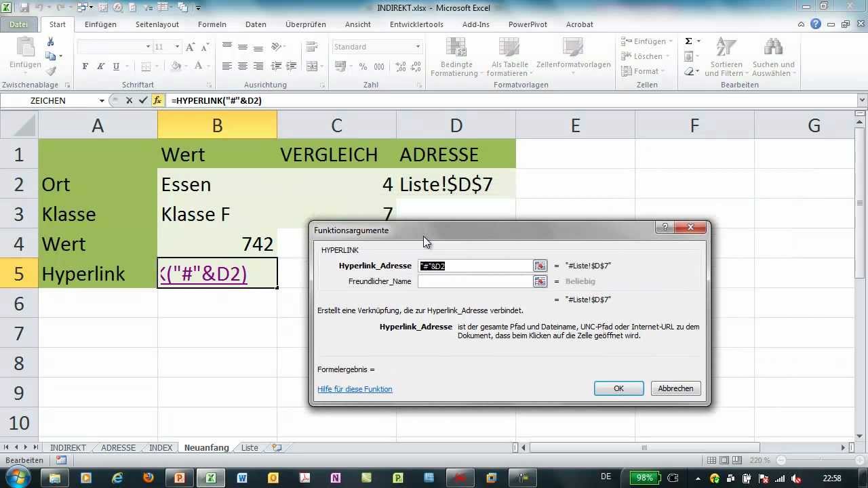Open Bedingte Formatierung menu
868x488 pixels.
tap(456, 58)
